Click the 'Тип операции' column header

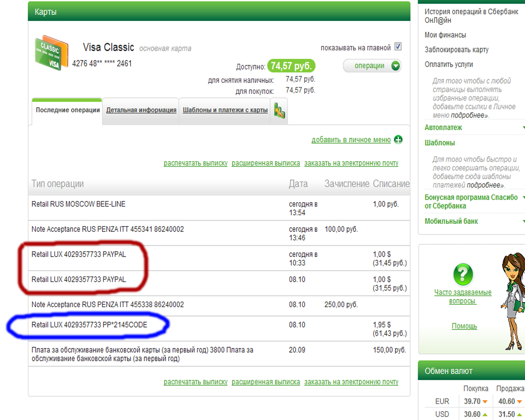[57, 184]
